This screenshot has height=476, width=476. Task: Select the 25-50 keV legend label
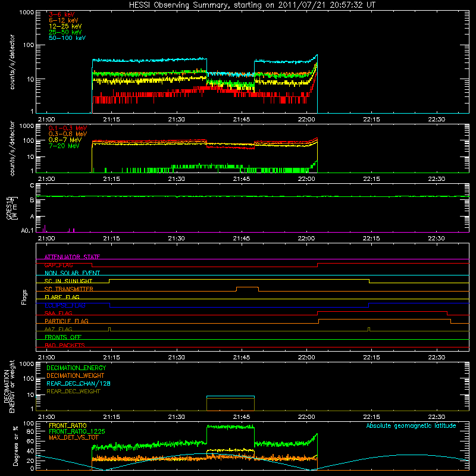click(65, 32)
